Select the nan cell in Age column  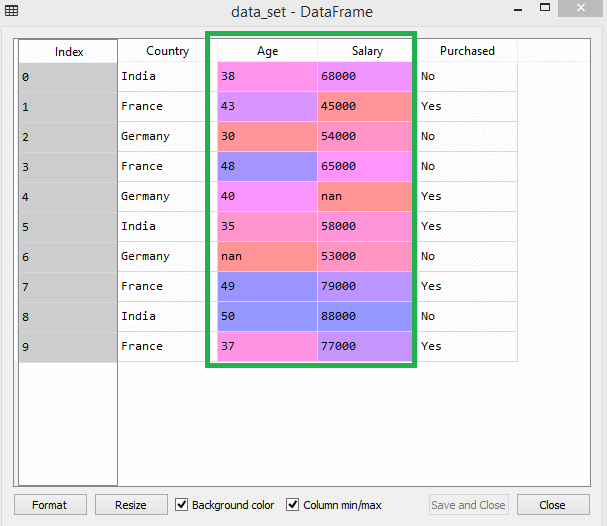(x=267, y=256)
